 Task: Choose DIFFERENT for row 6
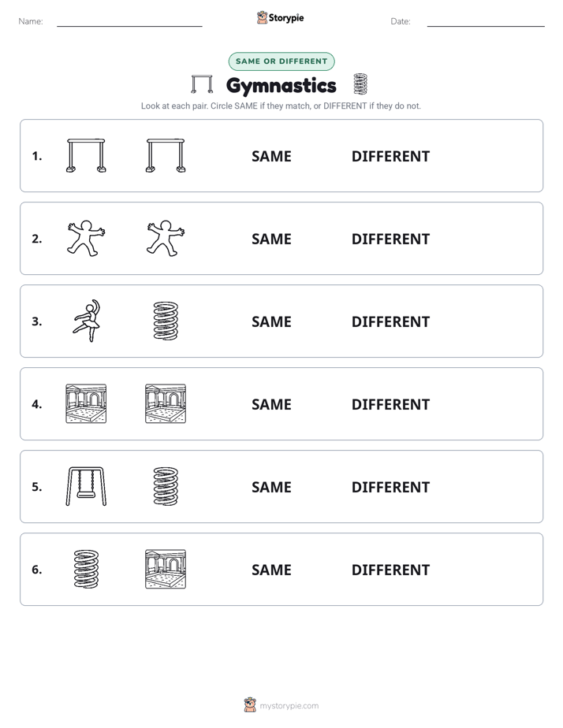[390, 570]
